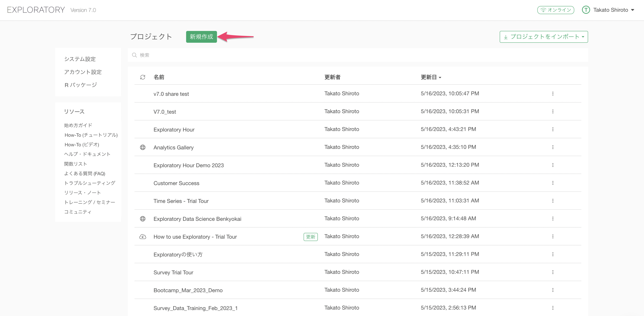Open Exploratory Hour Demo 2023 project
Viewport: 644px width, 316px height.
point(189,165)
